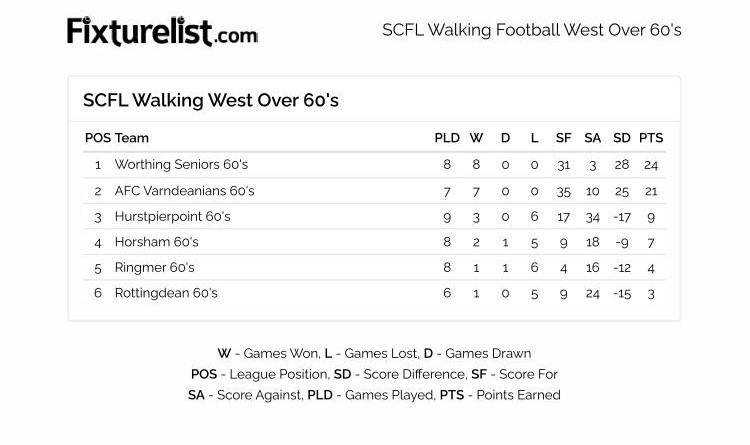Image resolution: width=750 pixels, height=445 pixels.
Task: Click the SD column header
Action: pyautogui.click(x=622, y=138)
